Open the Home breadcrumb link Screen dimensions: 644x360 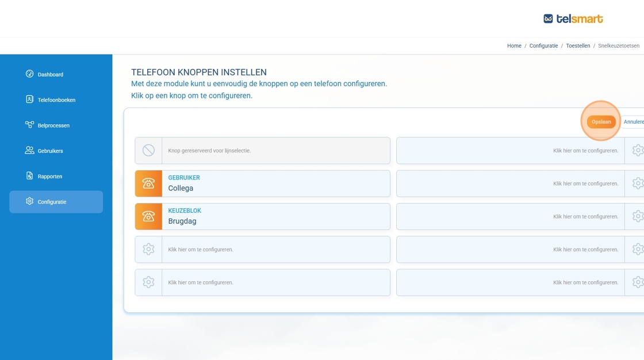pos(514,46)
